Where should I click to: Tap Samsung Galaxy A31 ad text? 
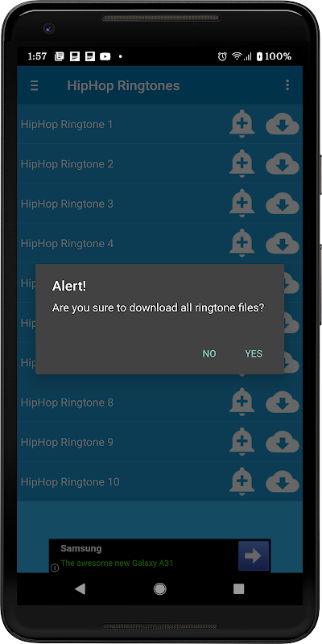pos(117,563)
